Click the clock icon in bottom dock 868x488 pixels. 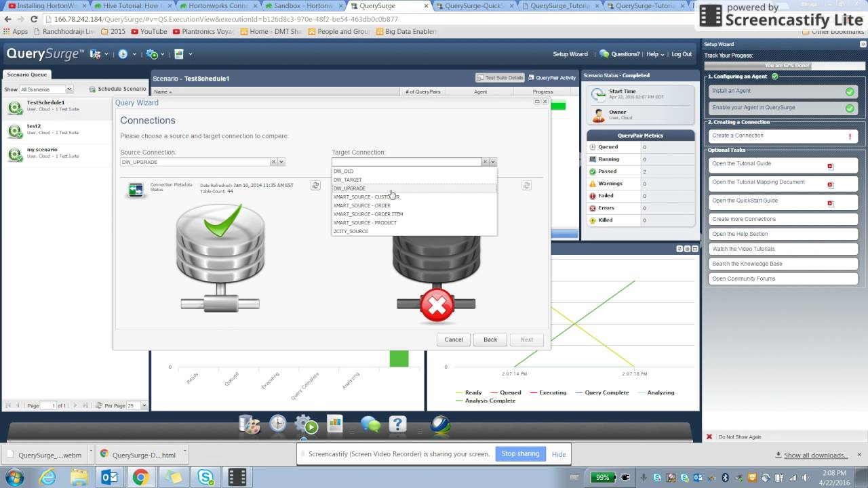click(278, 424)
